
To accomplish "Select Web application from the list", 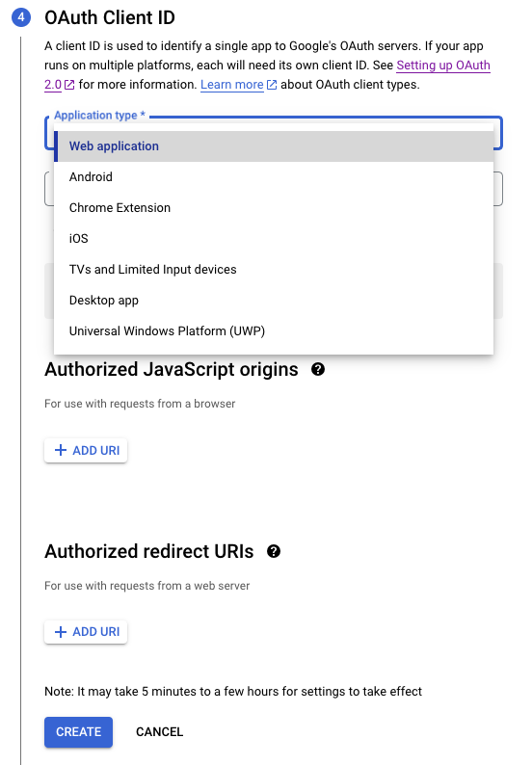I will click(x=274, y=145).
